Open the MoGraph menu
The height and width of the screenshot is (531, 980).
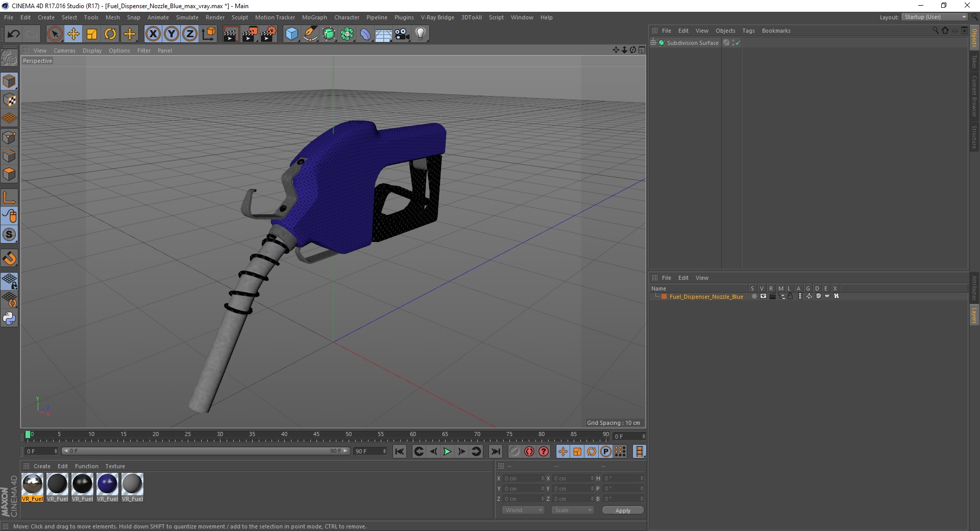click(314, 17)
